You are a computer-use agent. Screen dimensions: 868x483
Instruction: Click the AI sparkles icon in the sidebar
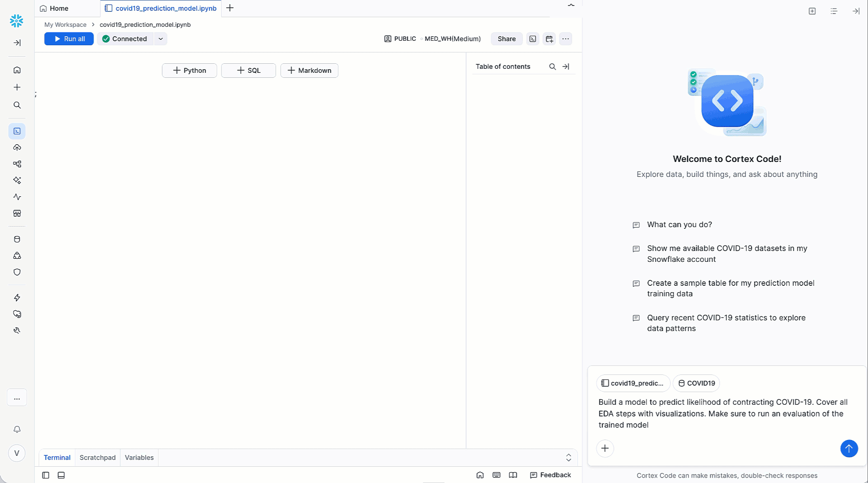click(x=17, y=180)
